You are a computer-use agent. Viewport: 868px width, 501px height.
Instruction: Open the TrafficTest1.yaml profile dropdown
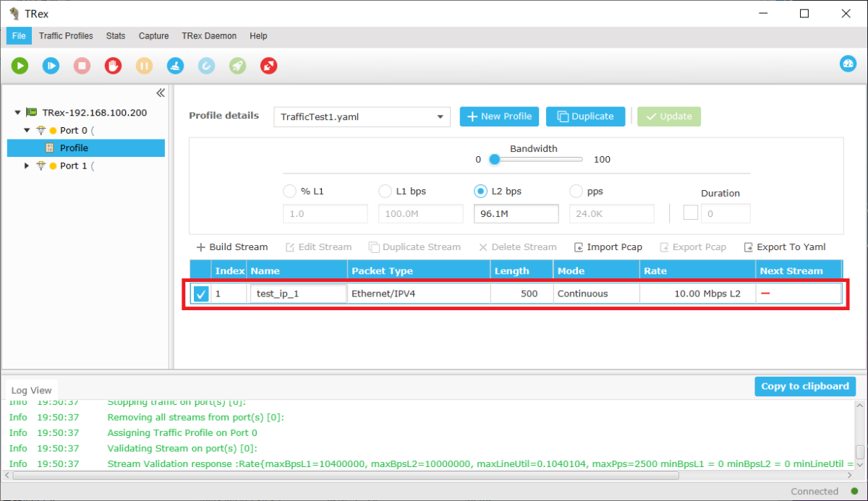(362, 116)
